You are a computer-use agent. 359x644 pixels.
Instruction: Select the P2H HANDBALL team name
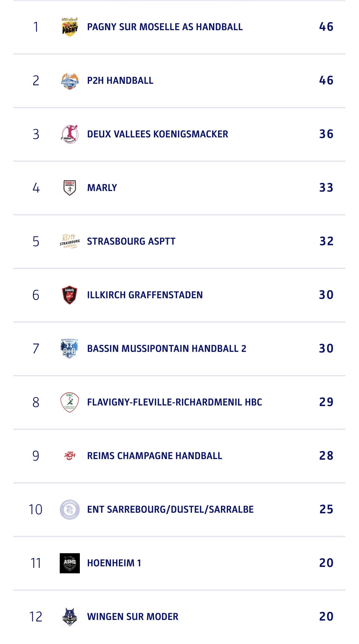click(x=120, y=81)
